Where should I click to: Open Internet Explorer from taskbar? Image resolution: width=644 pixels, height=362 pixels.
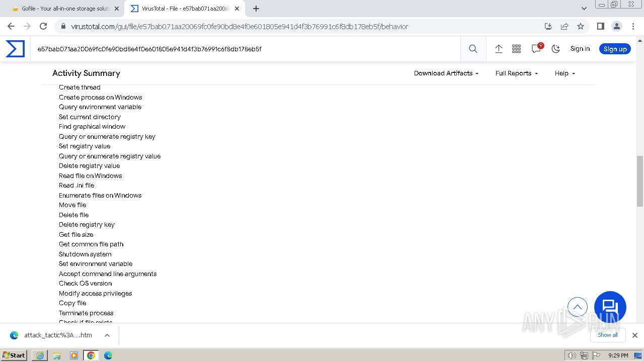pos(40,355)
